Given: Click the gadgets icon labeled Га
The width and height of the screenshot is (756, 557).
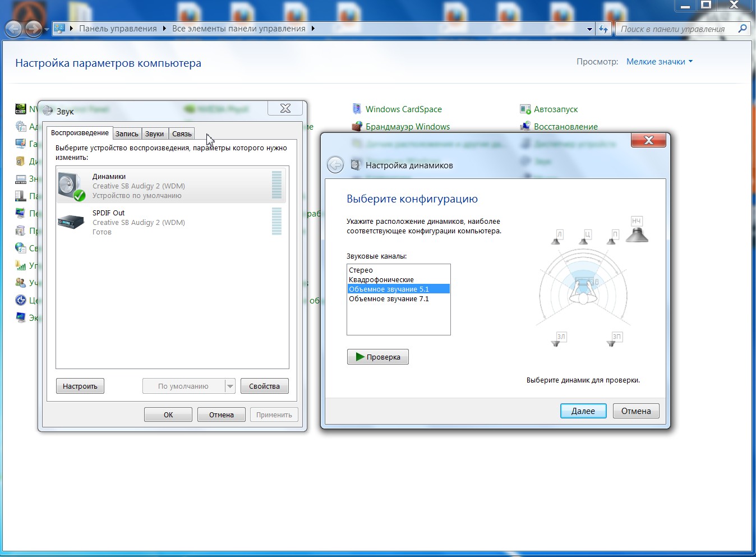Looking at the screenshot, I should point(20,144).
